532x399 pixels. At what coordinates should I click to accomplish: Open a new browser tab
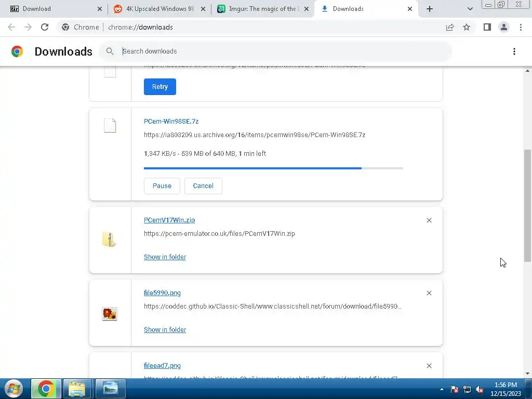430,9
